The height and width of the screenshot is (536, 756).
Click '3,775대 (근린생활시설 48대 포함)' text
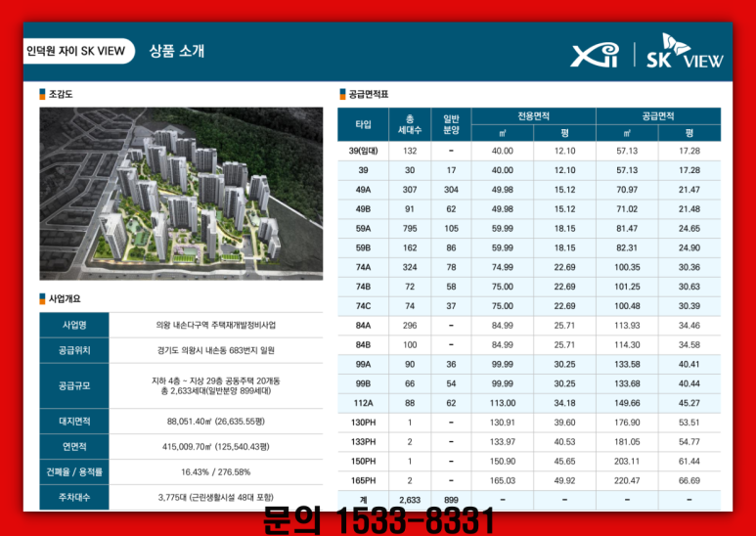coord(216,498)
